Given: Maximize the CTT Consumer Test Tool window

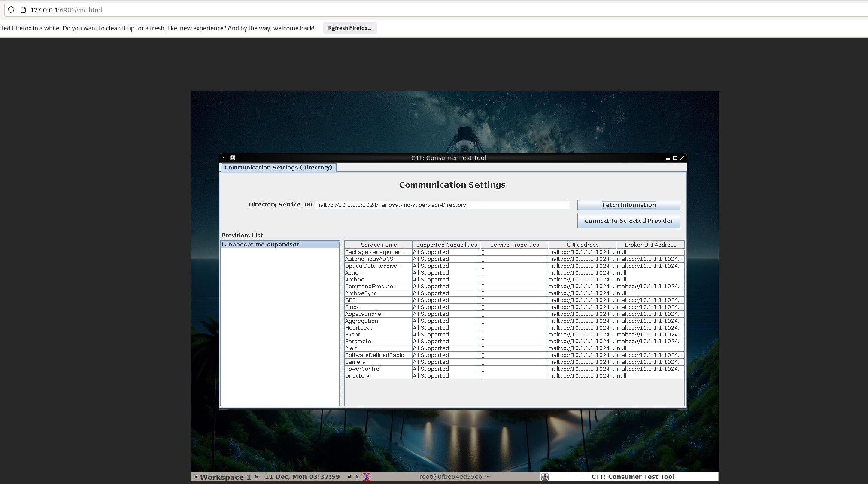Looking at the screenshot, I should coord(675,158).
